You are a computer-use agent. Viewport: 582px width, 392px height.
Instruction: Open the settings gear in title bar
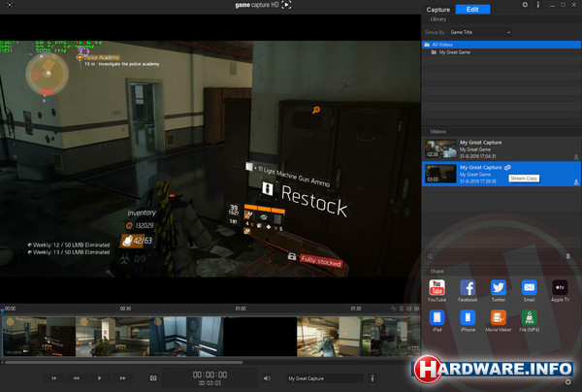point(525,5)
